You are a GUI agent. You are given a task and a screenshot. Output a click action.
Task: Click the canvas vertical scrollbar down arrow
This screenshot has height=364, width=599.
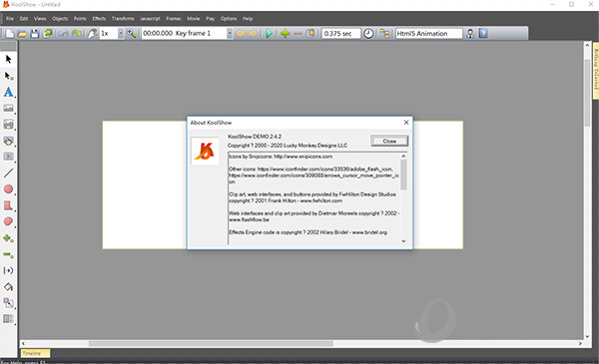coord(587,336)
